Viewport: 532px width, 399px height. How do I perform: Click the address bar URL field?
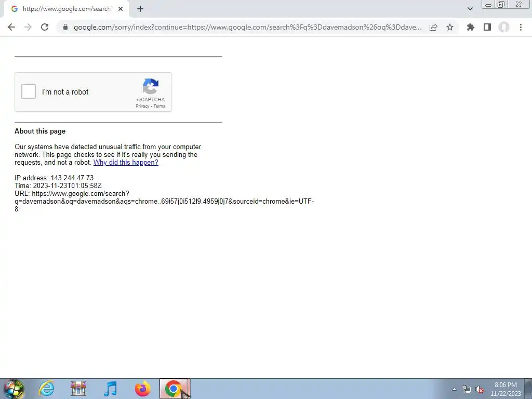pos(248,27)
